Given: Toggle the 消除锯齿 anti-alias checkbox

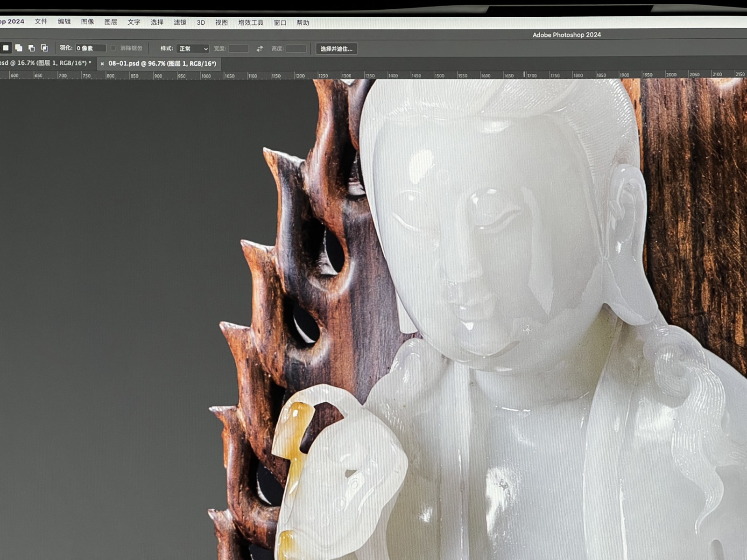Looking at the screenshot, I should (113, 48).
